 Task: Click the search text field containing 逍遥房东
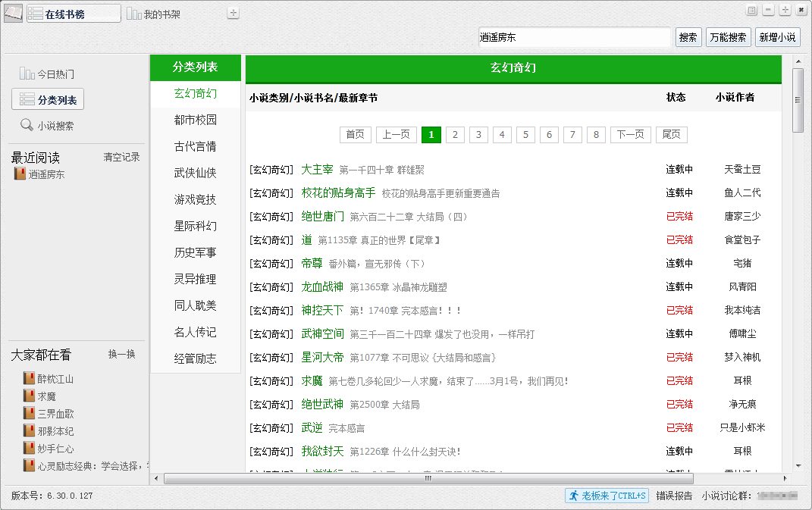tap(574, 37)
